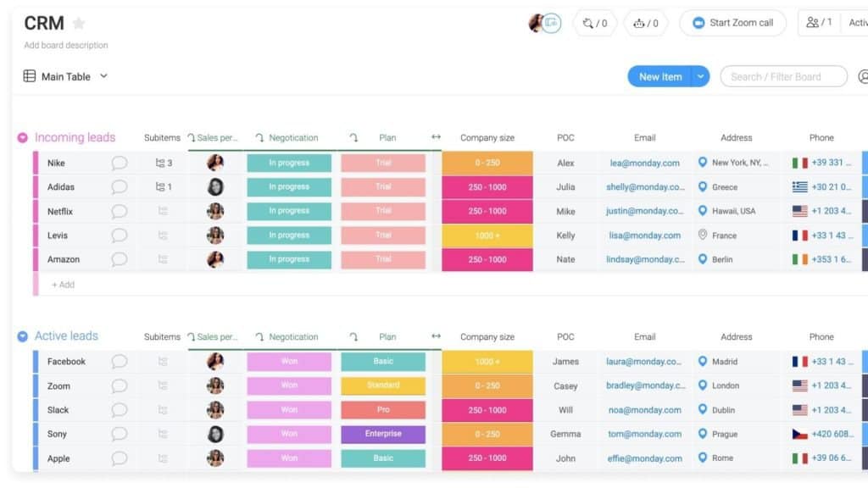The height and width of the screenshot is (488, 868).
Task: Open email noa@monday.com link
Action: click(645, 410)
